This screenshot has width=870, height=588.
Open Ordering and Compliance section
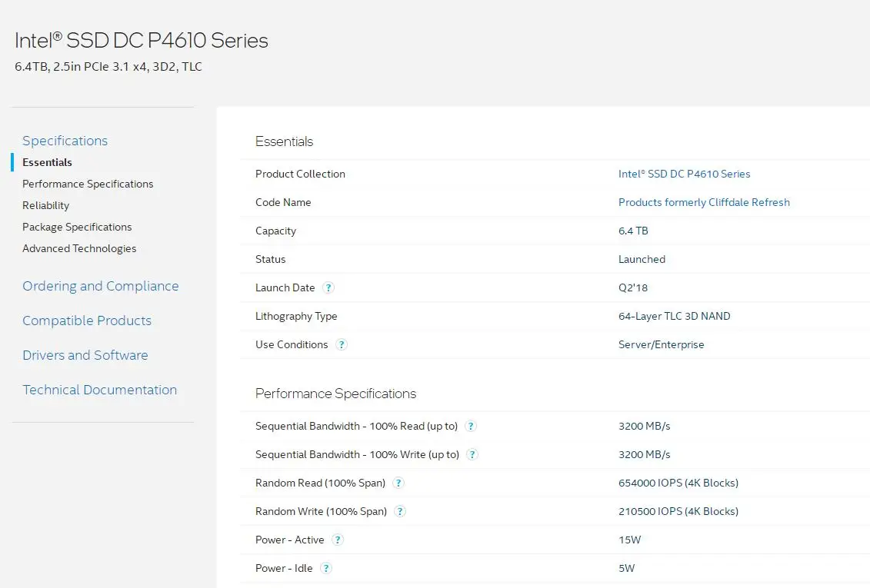[x=101, y=286]
